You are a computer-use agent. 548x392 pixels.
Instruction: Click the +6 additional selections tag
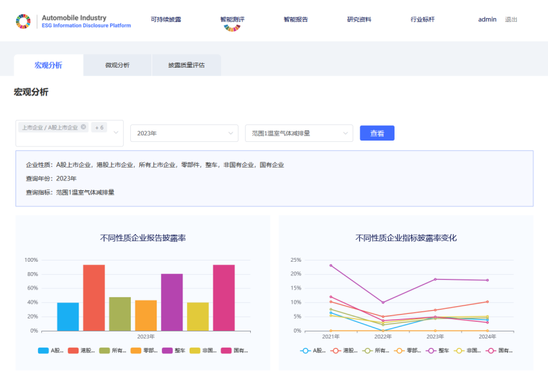pos(99,128)
